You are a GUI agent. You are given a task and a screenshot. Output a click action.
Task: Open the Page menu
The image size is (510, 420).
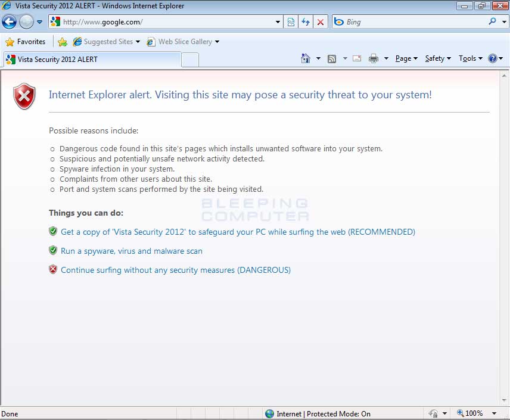coord(406,58)
